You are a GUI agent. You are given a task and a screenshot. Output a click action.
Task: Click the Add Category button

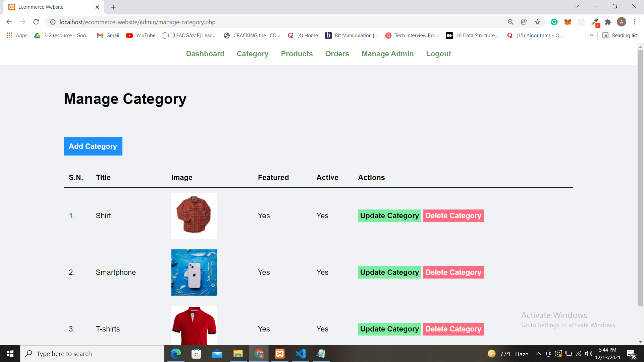click(93, 146)
